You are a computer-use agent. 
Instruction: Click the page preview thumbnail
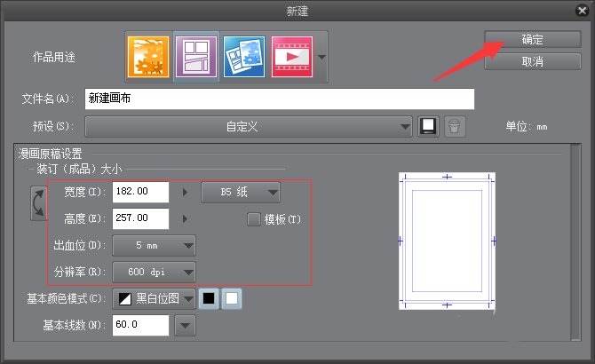(x=447, y=241)
